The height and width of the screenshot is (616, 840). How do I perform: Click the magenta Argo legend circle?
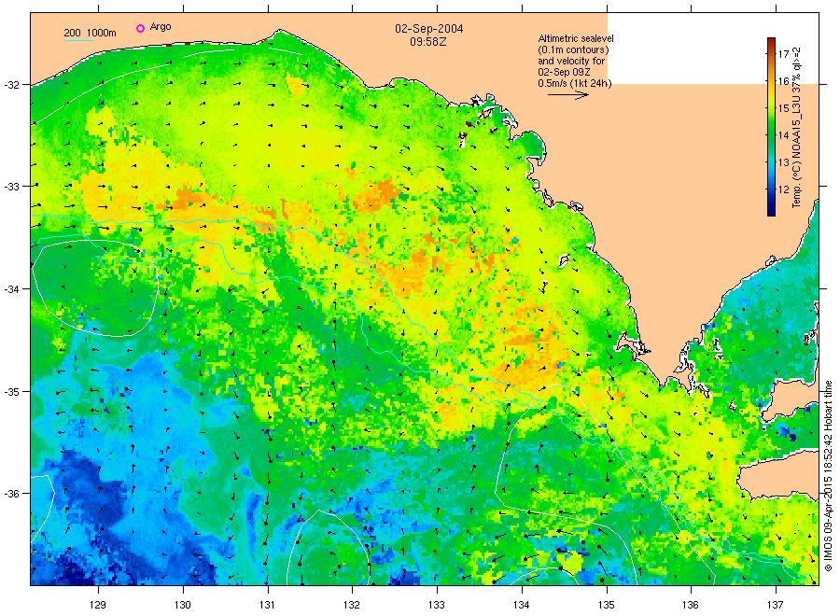140,28
